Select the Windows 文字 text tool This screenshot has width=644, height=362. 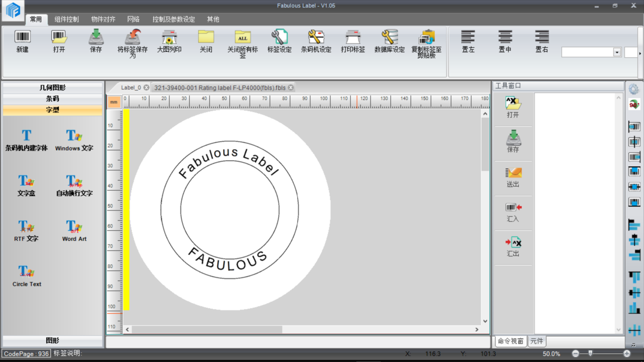(74, 140)
